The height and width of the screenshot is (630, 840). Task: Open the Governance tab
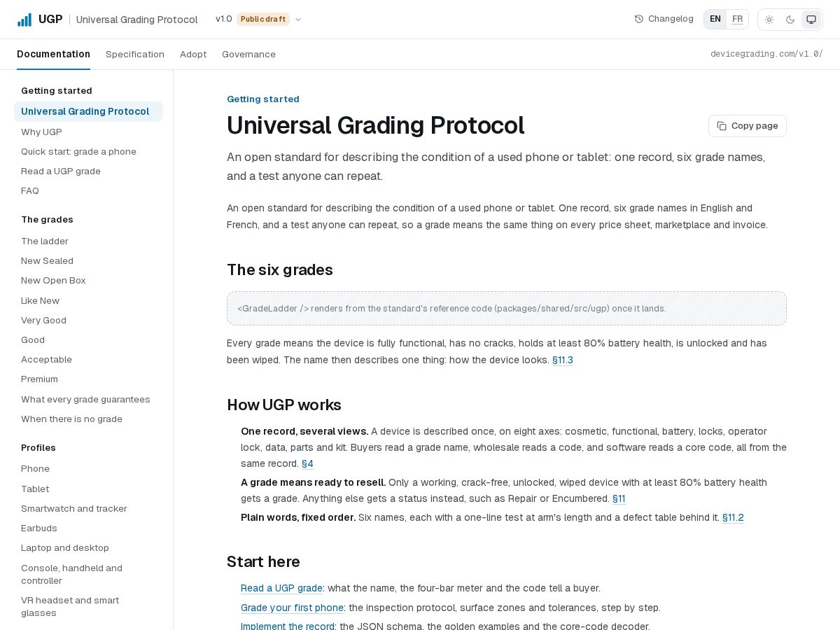tap(248, 54)
